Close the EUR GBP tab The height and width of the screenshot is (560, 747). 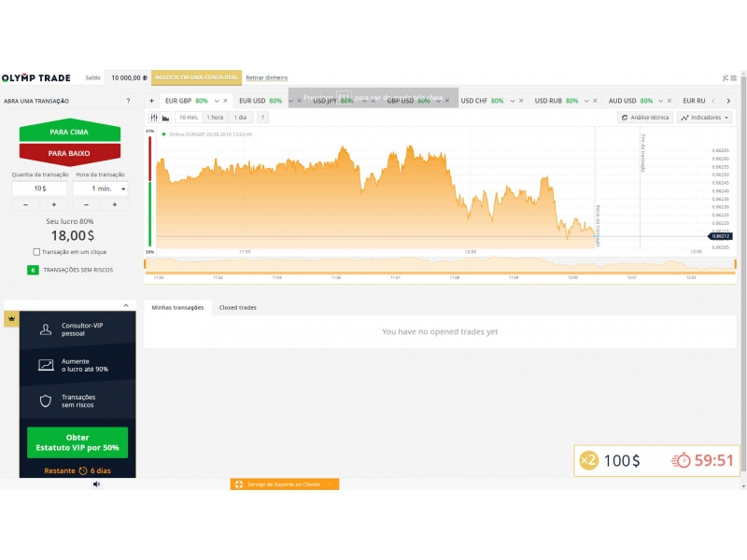225,101
